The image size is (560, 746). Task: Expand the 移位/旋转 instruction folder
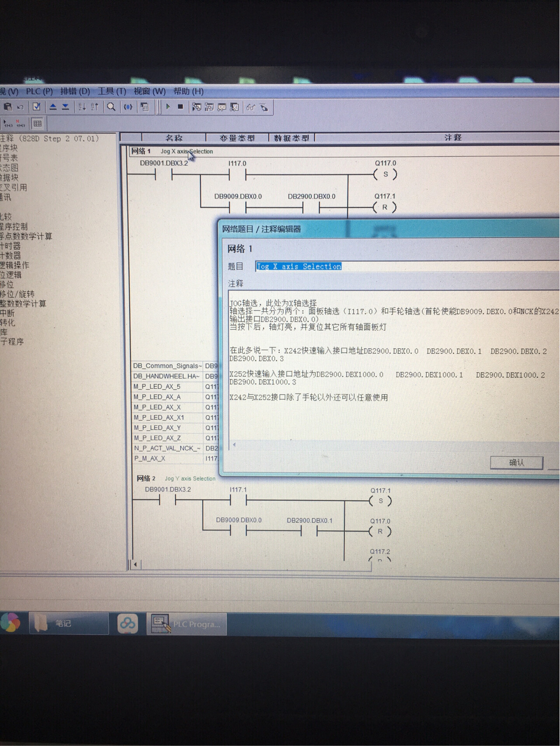tap(17, 294)
